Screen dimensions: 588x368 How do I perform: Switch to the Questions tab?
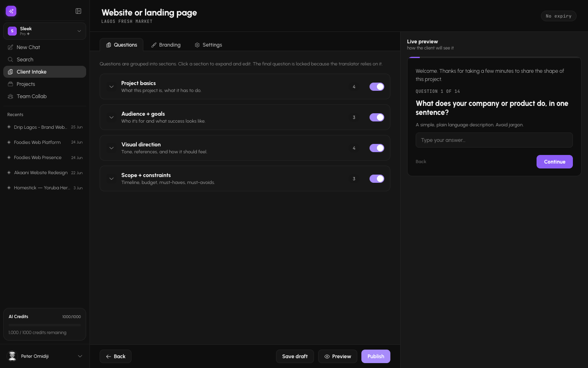(122, 45)
